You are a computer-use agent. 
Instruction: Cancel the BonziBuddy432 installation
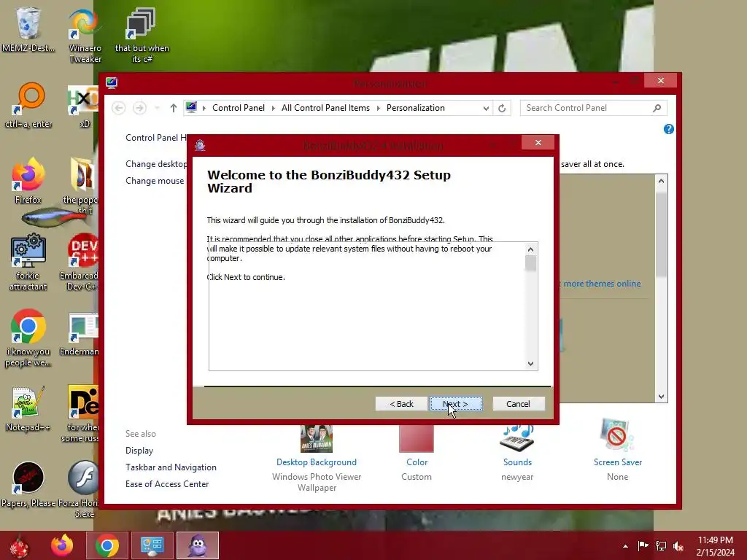click(x=518, y=404)
